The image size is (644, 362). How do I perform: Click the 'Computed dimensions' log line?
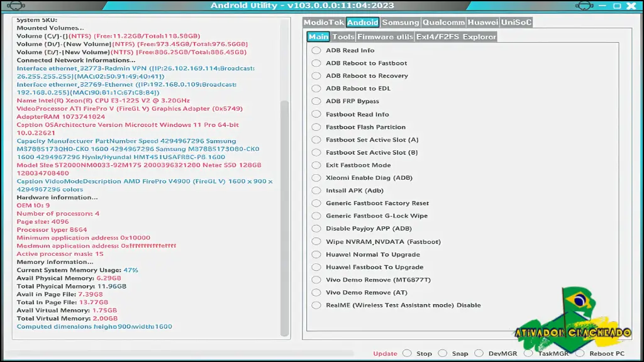pyautogui.click(x=94, y=327)
